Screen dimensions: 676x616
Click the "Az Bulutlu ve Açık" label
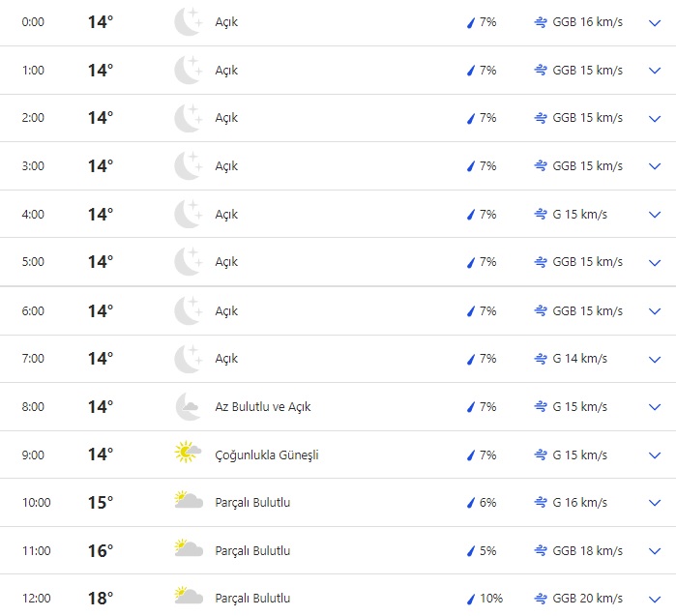point(262,407)
